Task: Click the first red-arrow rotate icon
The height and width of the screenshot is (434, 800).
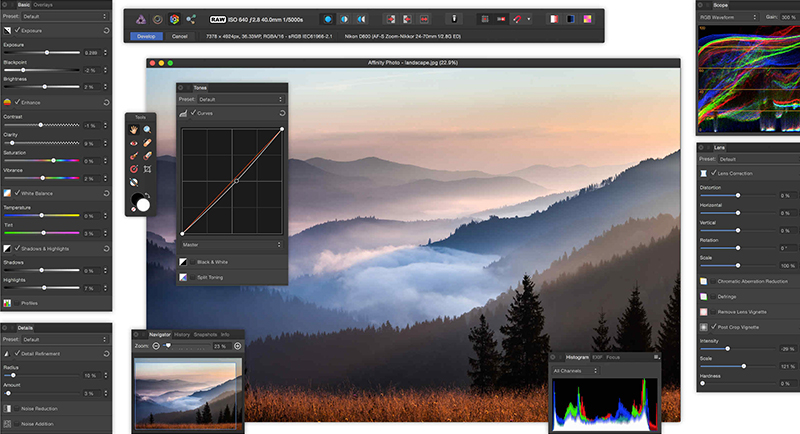Action: pyautogui.click(x=391, y=19)
